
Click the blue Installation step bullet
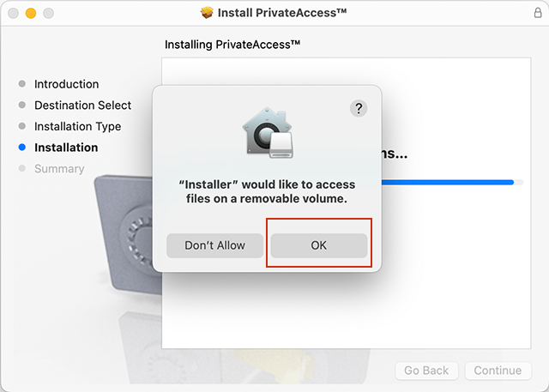(22, 148)
